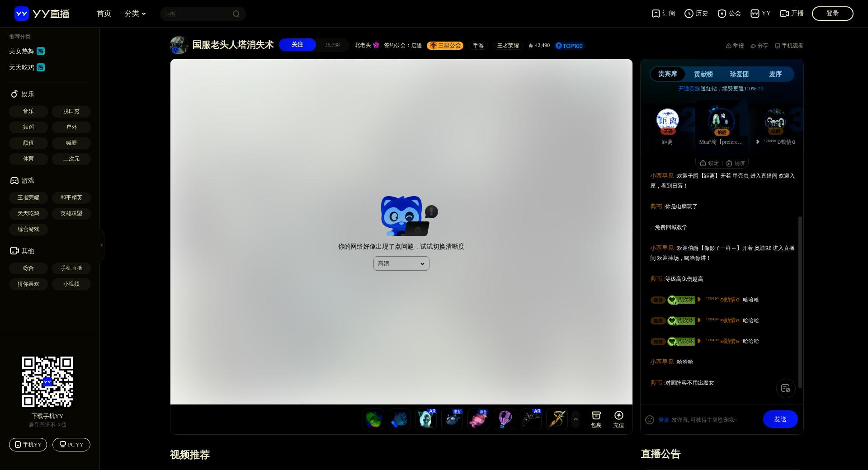Open the emoji picker in chat
Screen dimensions: 868x470
650,420
